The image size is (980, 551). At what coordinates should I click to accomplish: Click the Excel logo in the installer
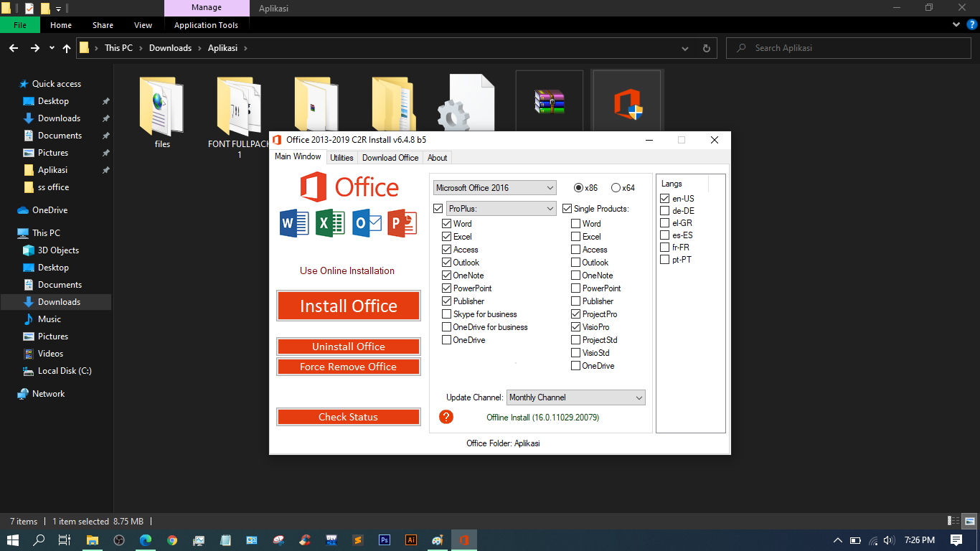click(x=330, y=223)
